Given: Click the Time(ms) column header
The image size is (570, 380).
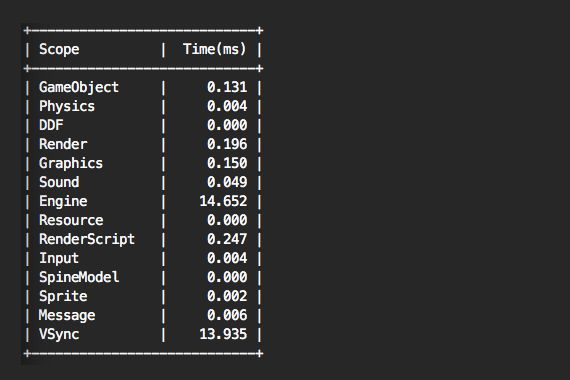Looking at the screenshot, I should point(214,49).
